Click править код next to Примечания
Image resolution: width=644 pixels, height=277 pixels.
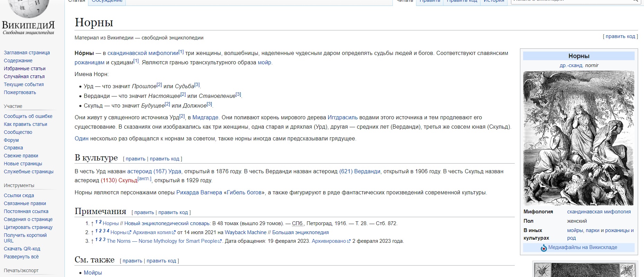point(173,212)
